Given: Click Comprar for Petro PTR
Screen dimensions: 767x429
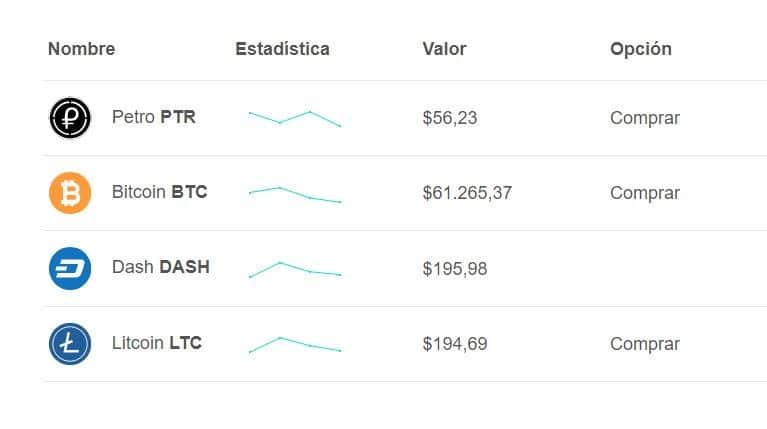Looking at the screenshot, I should tap(645, 118).
